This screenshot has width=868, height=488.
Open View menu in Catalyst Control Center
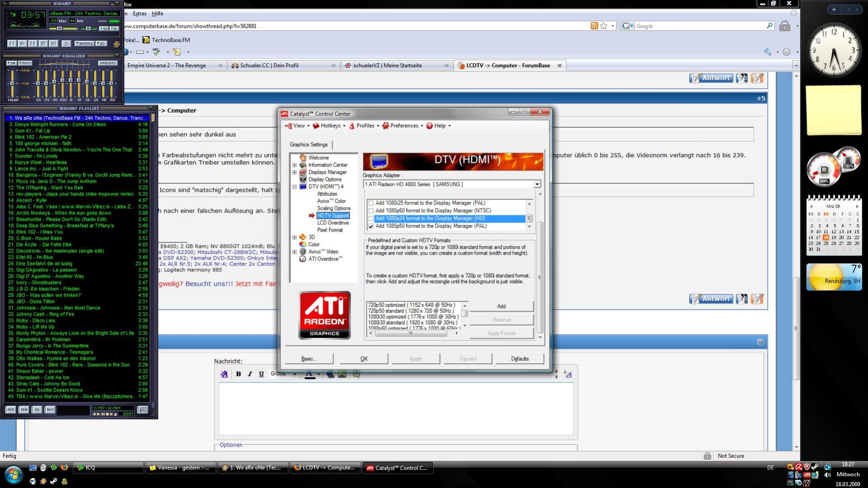tap(298, 126)
